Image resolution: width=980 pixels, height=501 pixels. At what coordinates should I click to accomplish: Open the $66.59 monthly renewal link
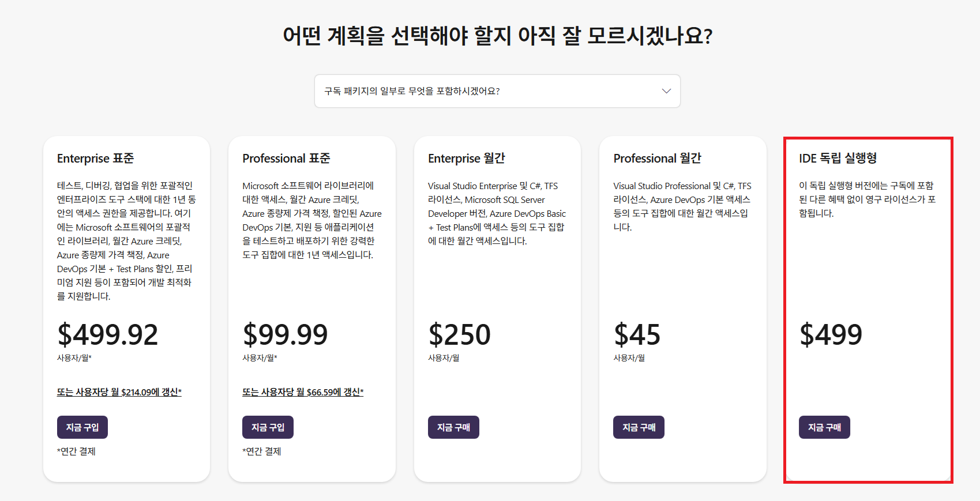point(303,392)
